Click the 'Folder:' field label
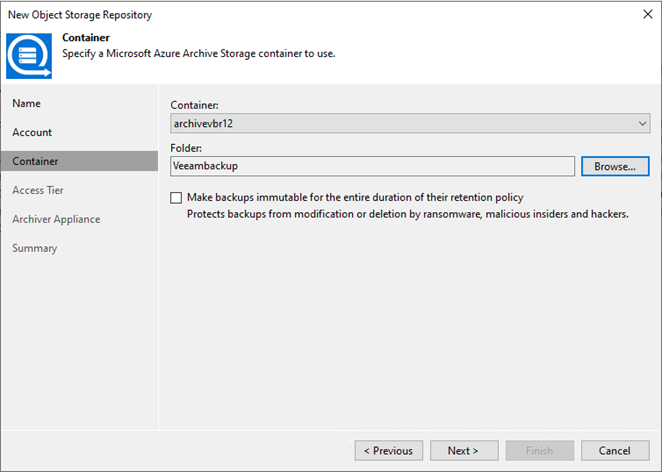Image resolution: width=662 pixels, height=472 pixels. point(186,148)
